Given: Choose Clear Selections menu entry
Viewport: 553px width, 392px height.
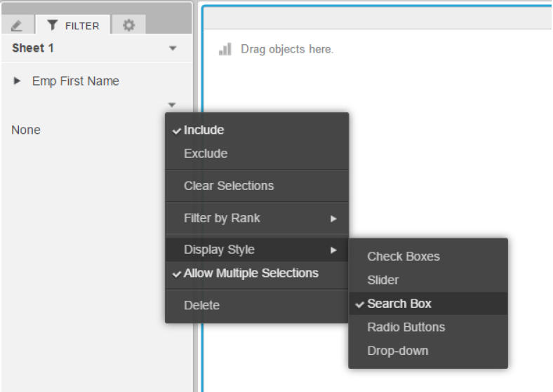Looking at the screenshot, I should pyautogui.click(x=229, y=187).
